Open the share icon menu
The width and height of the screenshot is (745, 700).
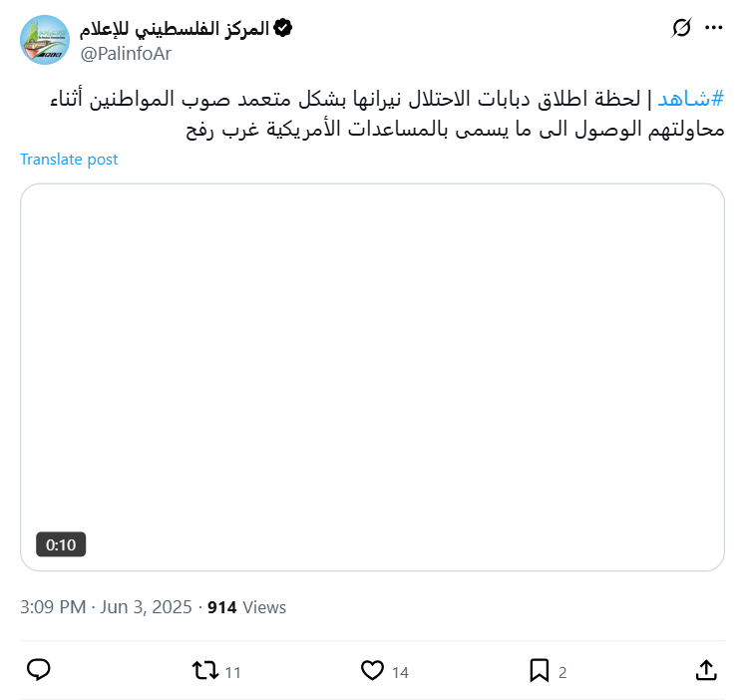(705, 671)
